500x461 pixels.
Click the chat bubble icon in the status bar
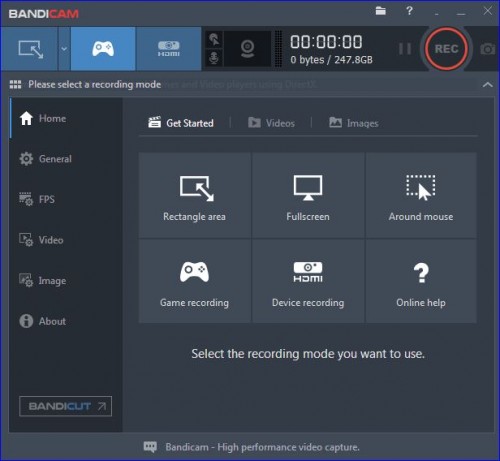pos(150,447)
